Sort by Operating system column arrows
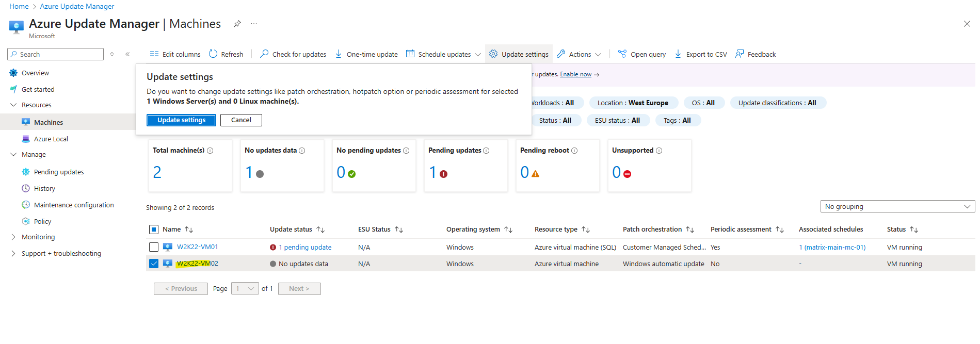 coord(508,230)
